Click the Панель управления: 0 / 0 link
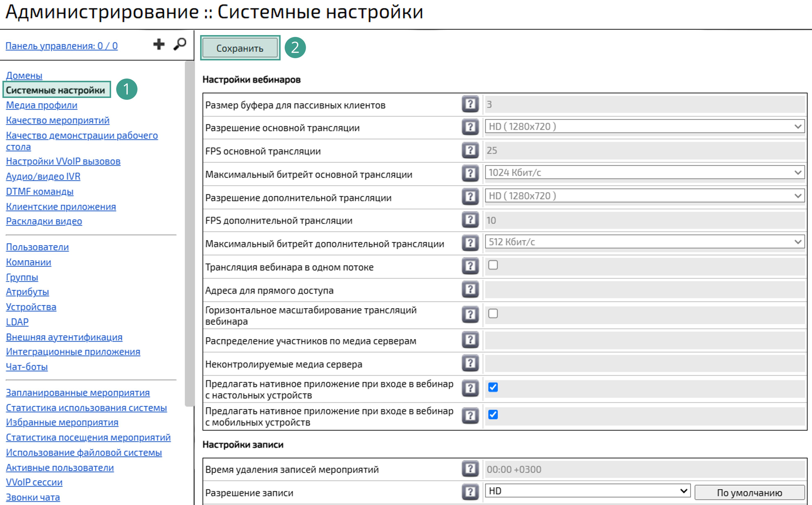 tap(61, 46)
